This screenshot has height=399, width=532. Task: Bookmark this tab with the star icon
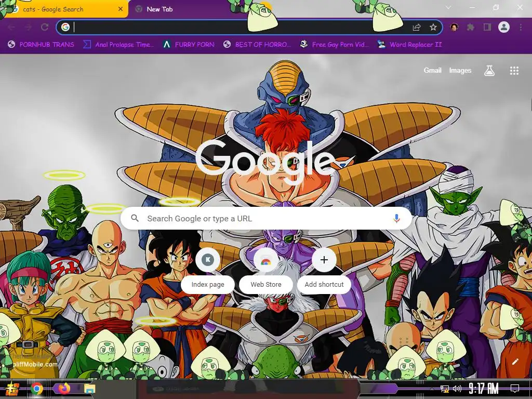(x=433, y=27)
